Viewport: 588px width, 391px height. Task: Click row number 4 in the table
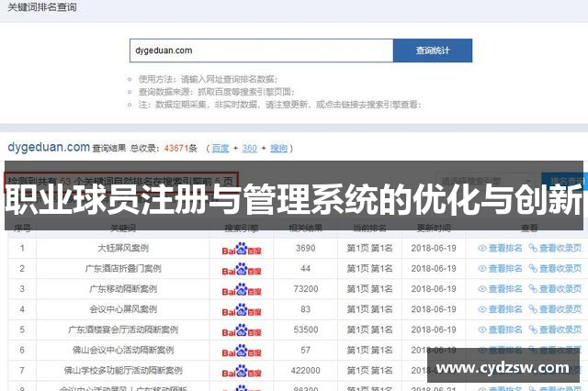click(x=22, y=309)
